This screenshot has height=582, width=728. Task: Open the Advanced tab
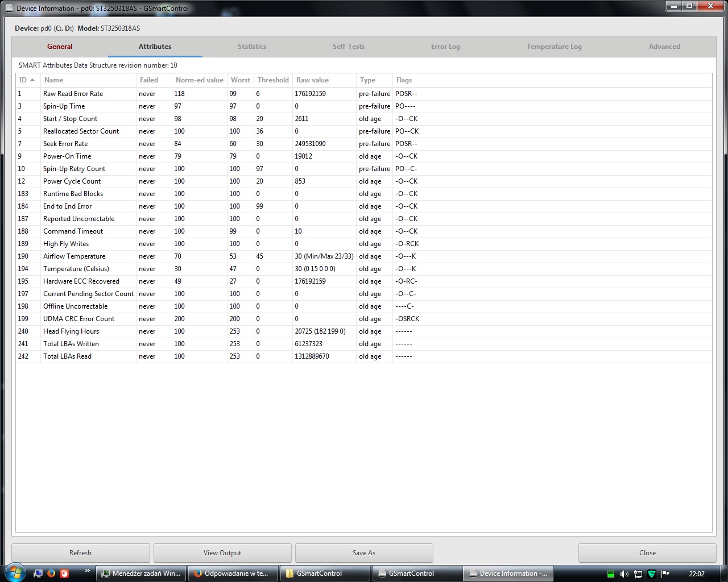[x=664, y=47]
